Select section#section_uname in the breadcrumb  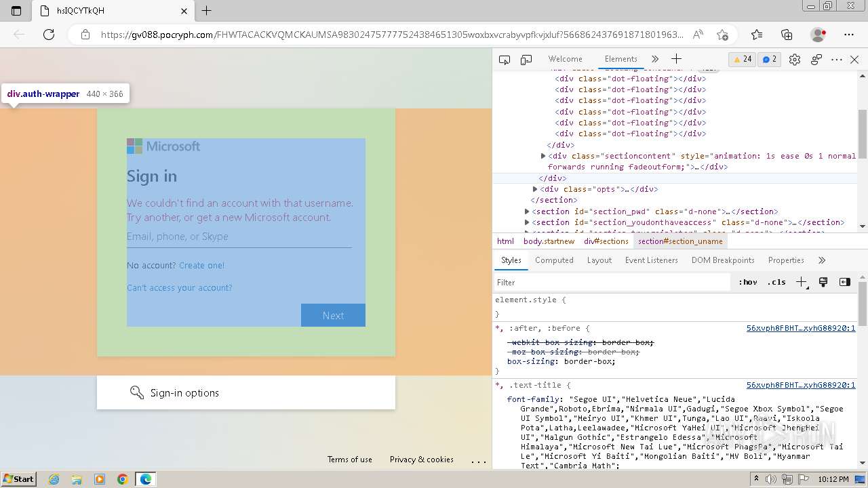(680, 241)
